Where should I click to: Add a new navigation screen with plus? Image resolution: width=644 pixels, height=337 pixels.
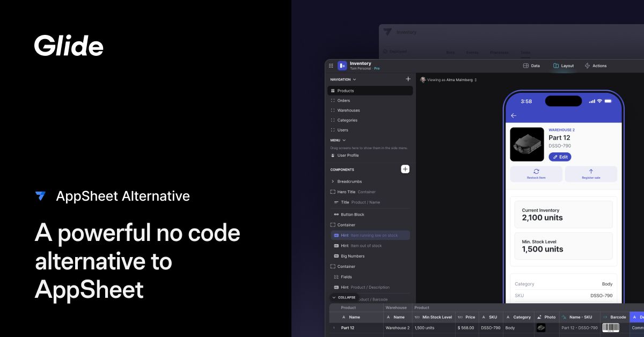[408, 79]
